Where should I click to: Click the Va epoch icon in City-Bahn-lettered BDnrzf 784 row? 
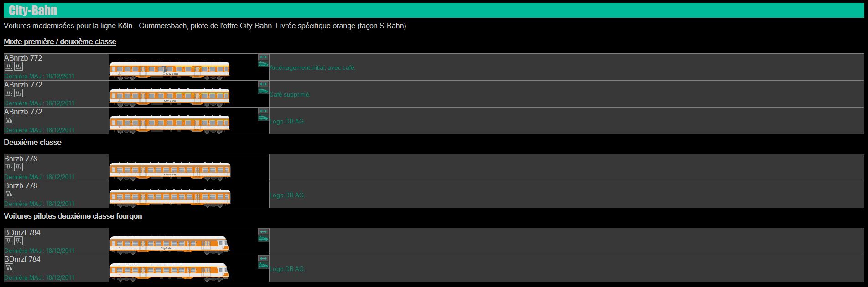pos(18,241)
